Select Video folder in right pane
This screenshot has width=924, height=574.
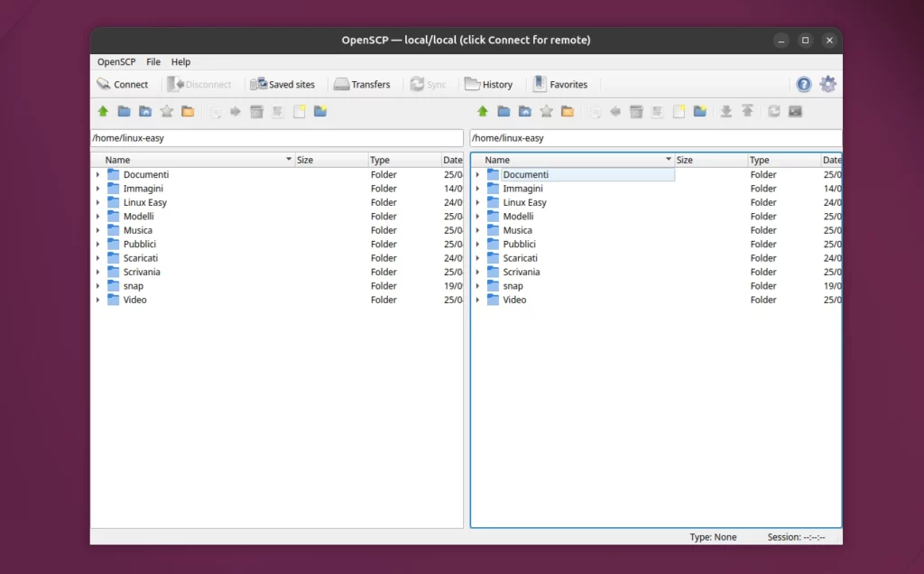tap(514, 300)
